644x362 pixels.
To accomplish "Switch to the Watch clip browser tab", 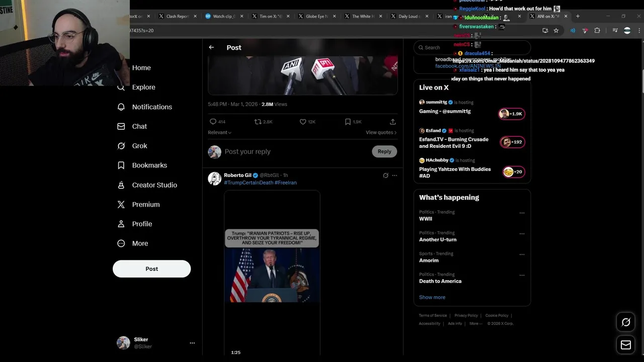I will click(x=224, y=16).
